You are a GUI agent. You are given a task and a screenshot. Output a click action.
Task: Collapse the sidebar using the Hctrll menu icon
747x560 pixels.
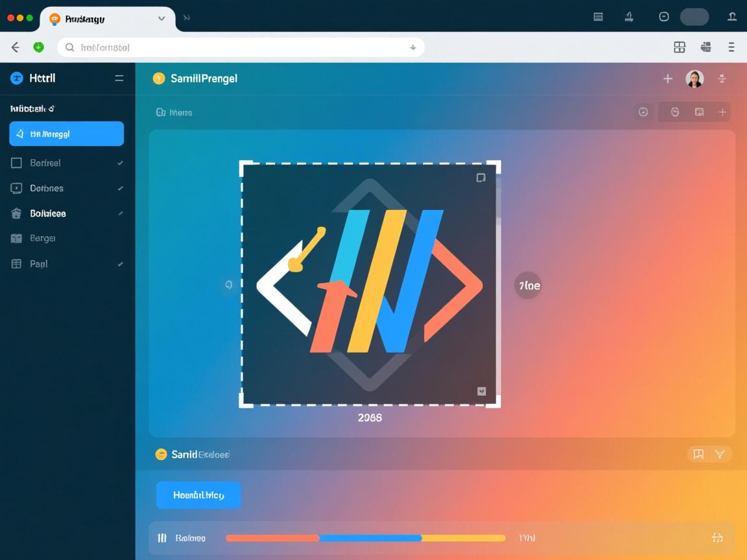click(x=119, y=78)
